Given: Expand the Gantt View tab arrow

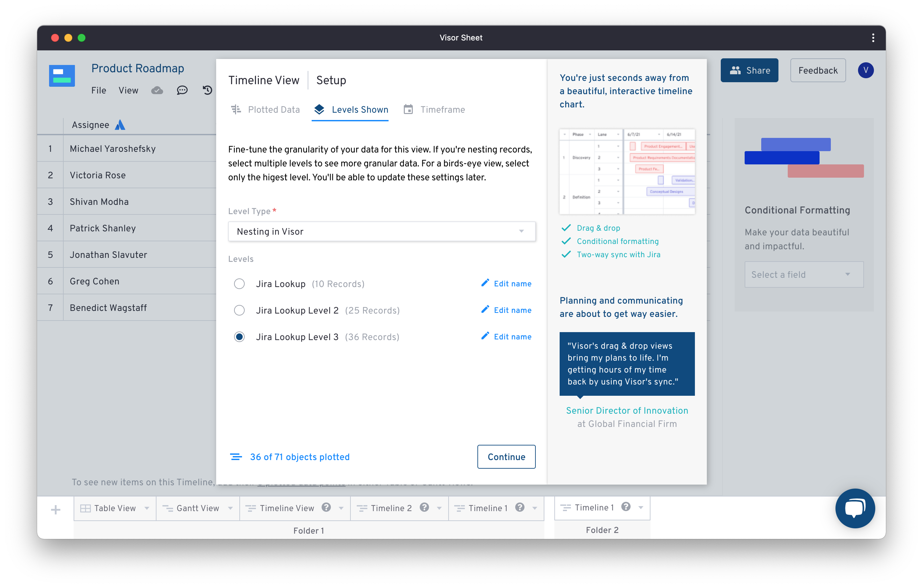Looking at the screenshot, I should [x=230, y=508].
